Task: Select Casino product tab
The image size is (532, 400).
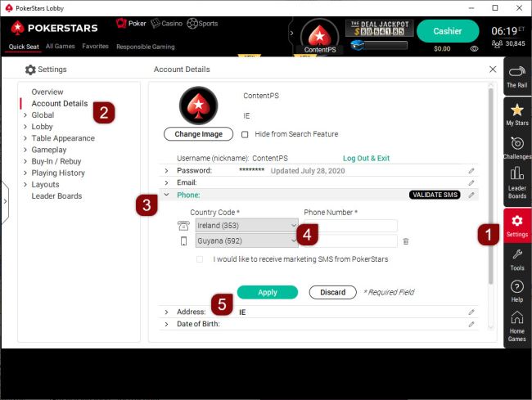Action: click(x=167, y=24)
